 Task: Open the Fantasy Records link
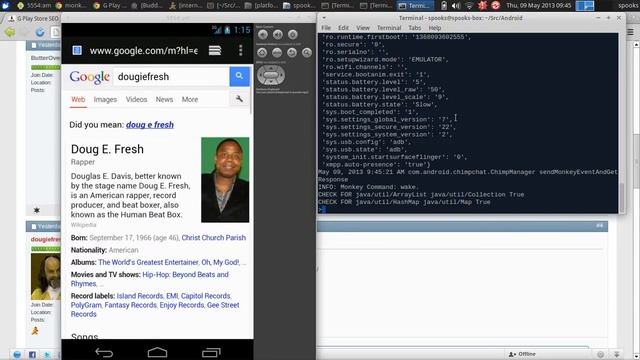coord(130,305)
